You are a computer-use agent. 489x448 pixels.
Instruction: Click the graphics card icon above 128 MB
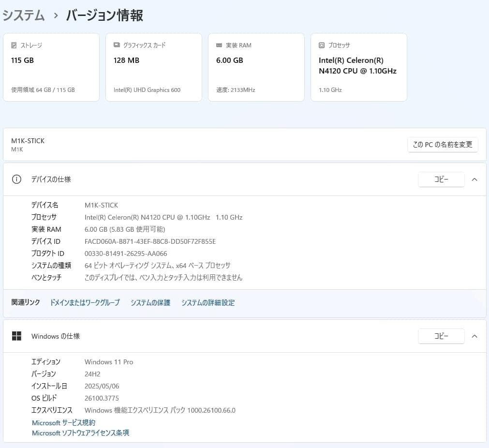[x=116, y=45]
